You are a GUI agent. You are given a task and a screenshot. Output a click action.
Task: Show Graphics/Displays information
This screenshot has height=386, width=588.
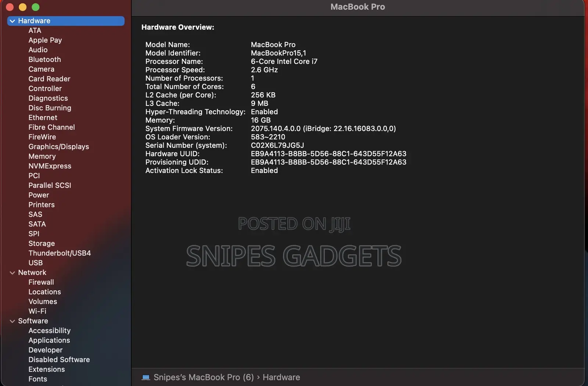point(59,147)
